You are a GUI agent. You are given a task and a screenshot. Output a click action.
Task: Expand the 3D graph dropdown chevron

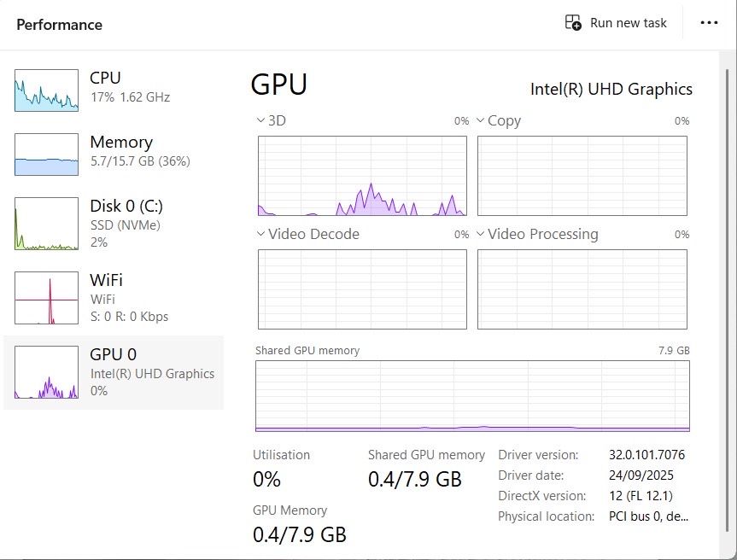pos(262,121)
